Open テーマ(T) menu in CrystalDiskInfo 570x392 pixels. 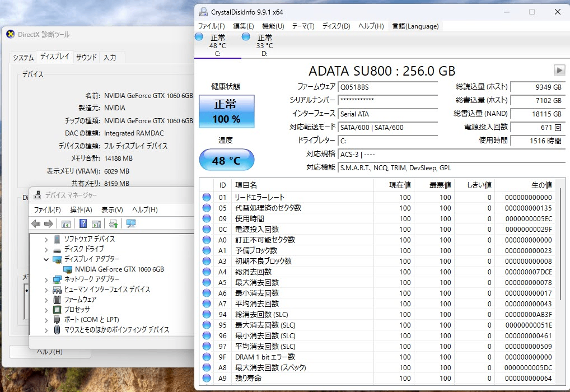(x=303, y=26)
